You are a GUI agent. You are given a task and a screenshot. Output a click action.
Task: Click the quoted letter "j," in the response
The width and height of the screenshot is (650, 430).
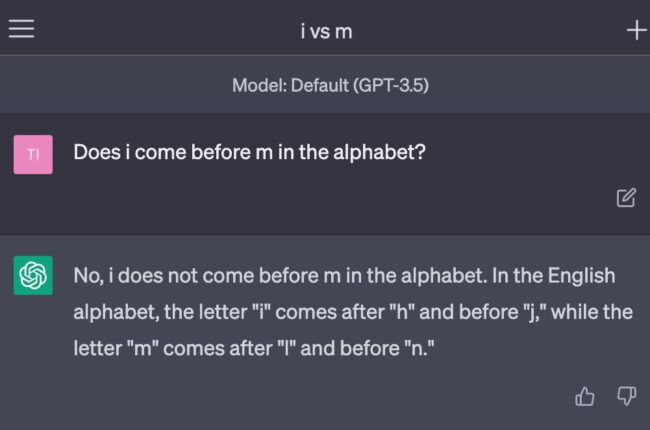click(529, 312)
